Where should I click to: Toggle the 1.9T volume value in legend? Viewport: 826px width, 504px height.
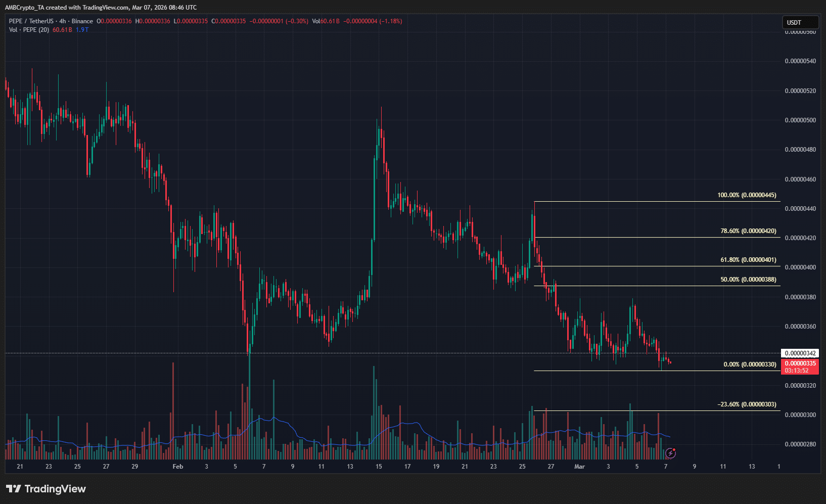click(x=82, y=29)
